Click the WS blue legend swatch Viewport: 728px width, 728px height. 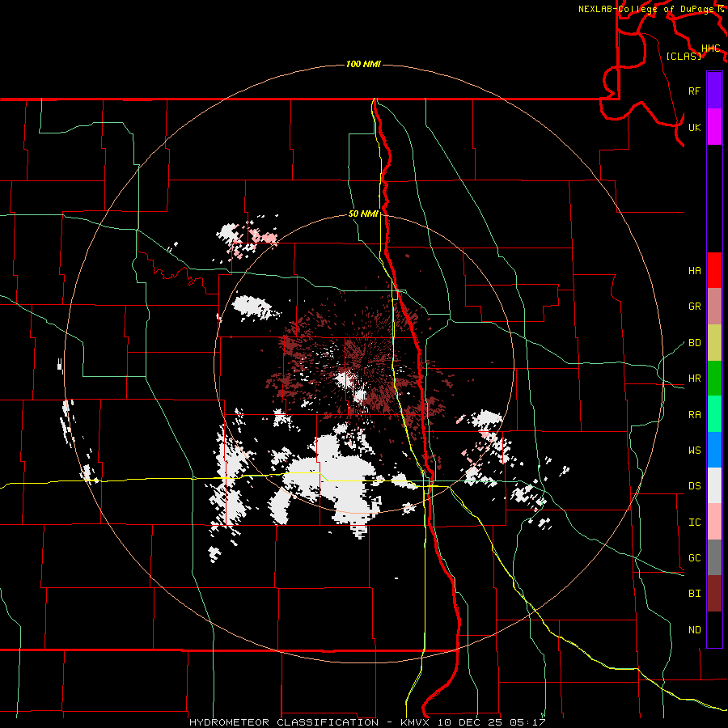pyautogui.click(x=714, y=450)
